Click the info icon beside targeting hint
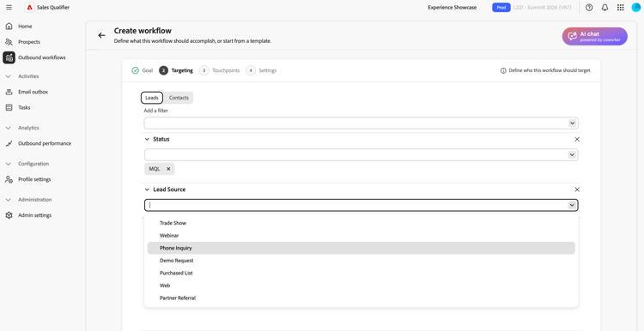This screenshot has width=644, height=331. pyautogui.click(x=503, y=70)
